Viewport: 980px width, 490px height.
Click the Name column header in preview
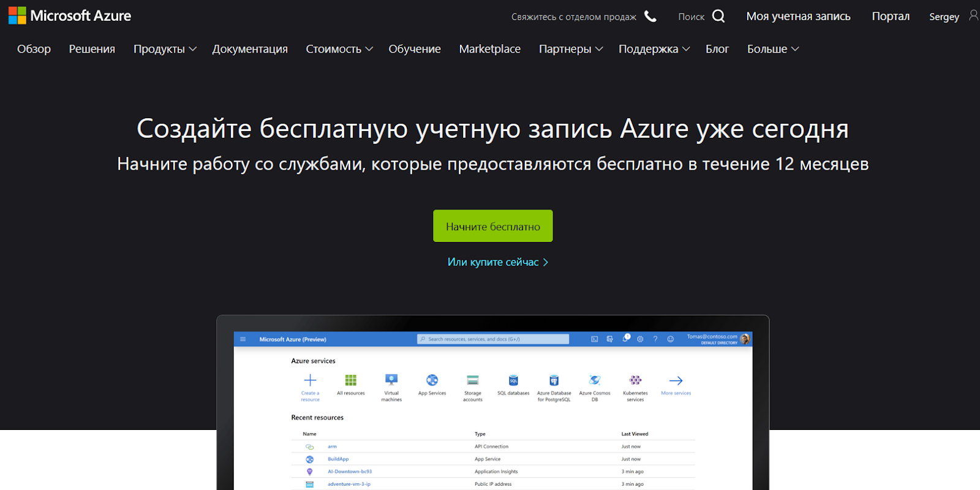pos(309,434)
